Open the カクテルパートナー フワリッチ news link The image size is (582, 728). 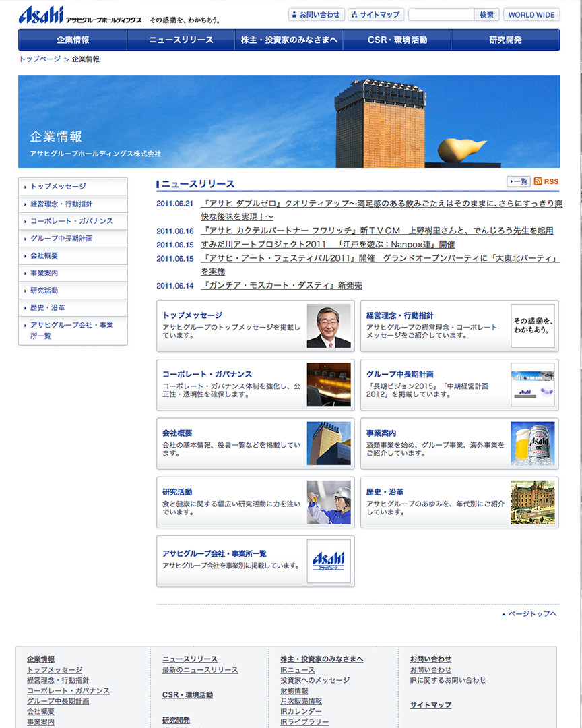point(377,231)
